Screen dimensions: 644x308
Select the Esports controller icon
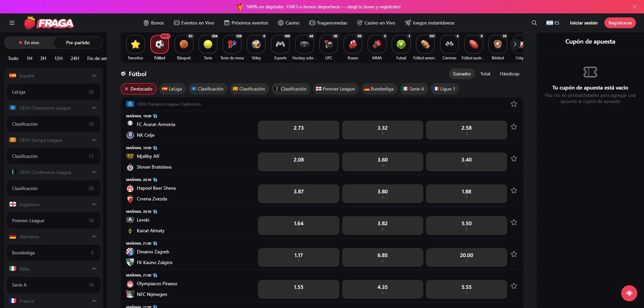(x=280, y=44)
